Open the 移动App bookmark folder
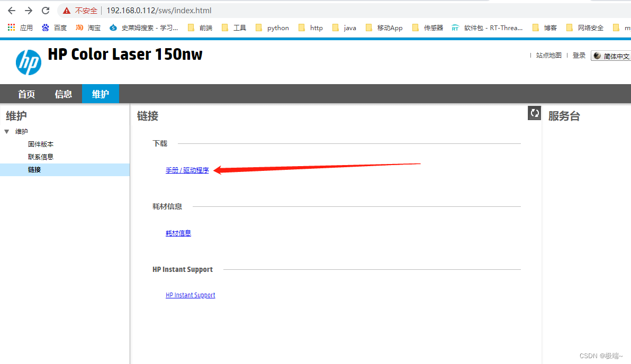631x364 pixels. point(384,28)
